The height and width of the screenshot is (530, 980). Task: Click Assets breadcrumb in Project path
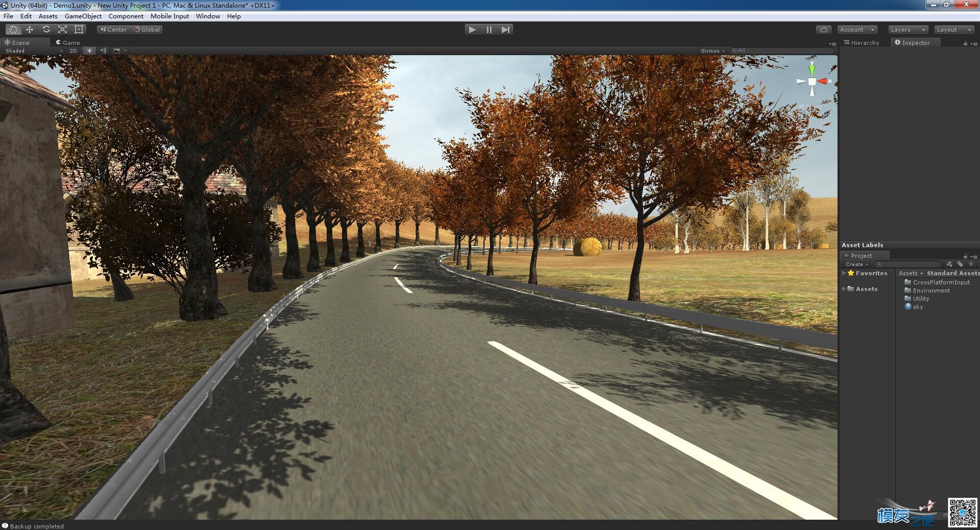[908, 273]
